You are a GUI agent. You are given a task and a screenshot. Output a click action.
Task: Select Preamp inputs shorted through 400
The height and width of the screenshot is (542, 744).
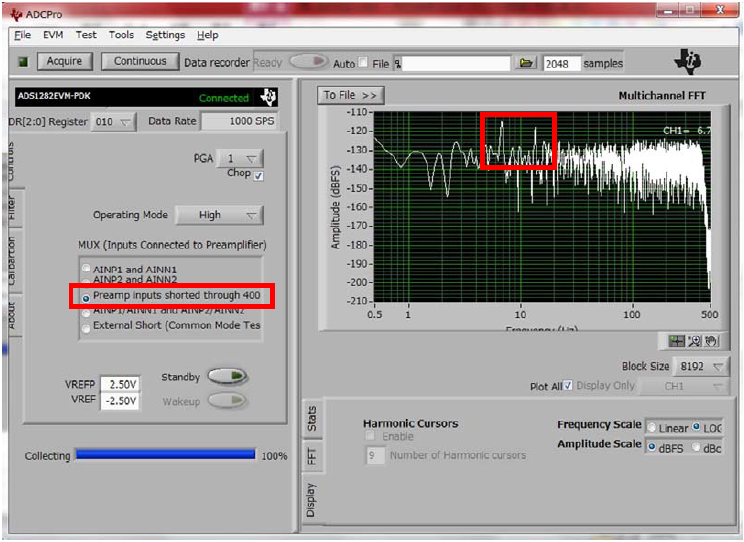(x=86, y=299)
